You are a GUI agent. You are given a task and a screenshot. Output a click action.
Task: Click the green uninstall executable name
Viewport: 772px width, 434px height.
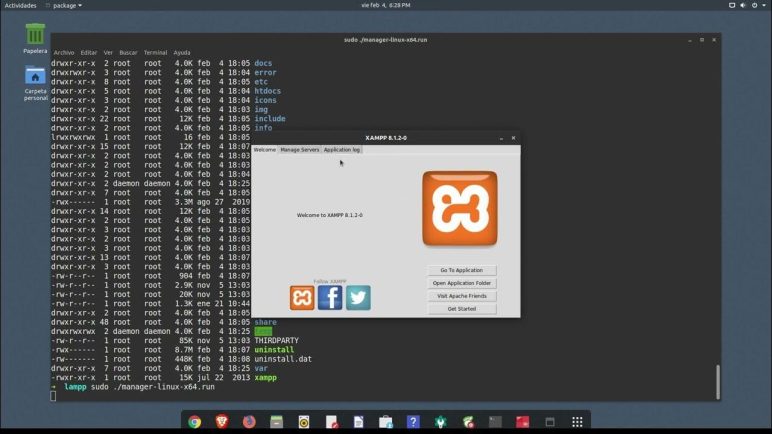[x=274, y=350]
